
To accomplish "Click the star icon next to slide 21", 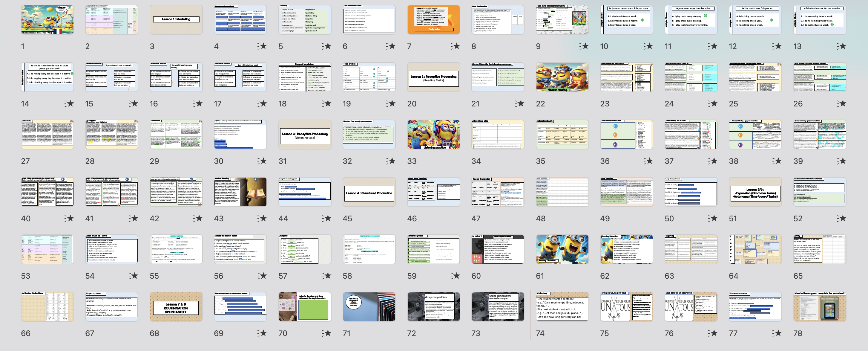I will point(520,103).
